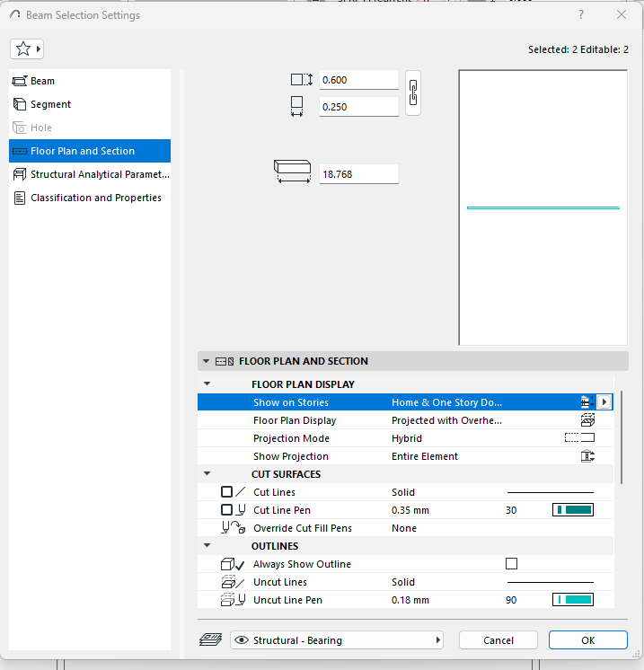The image size is (644, 670).
Task: Toggle the Cut Lines checkbox
Action: coord(226,492)
